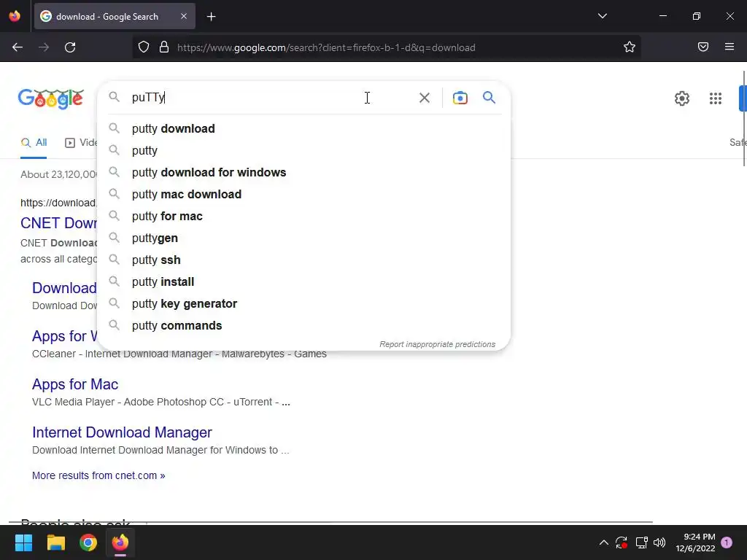747x560 pixels.
Task: Open Internet Download Manager link
Action: pos(122,432)
